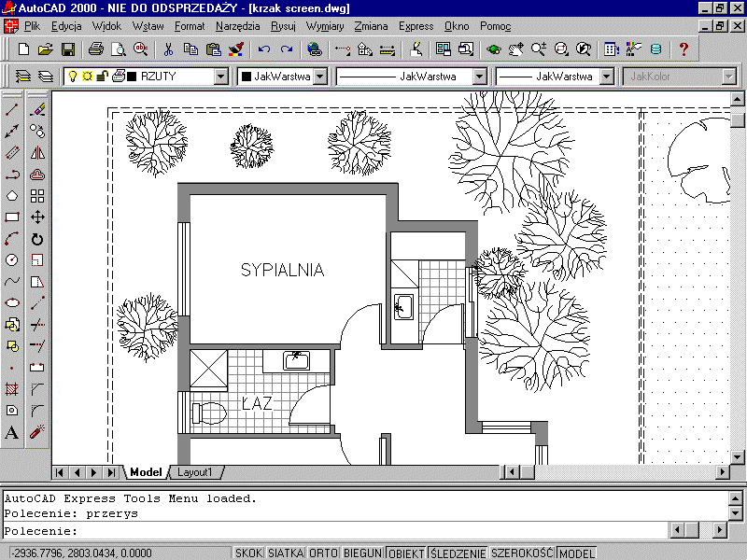Screen dimensions: 747x560
Task: Select the Array modify tool
Action: pyautogui.click(x=37, y=196)
